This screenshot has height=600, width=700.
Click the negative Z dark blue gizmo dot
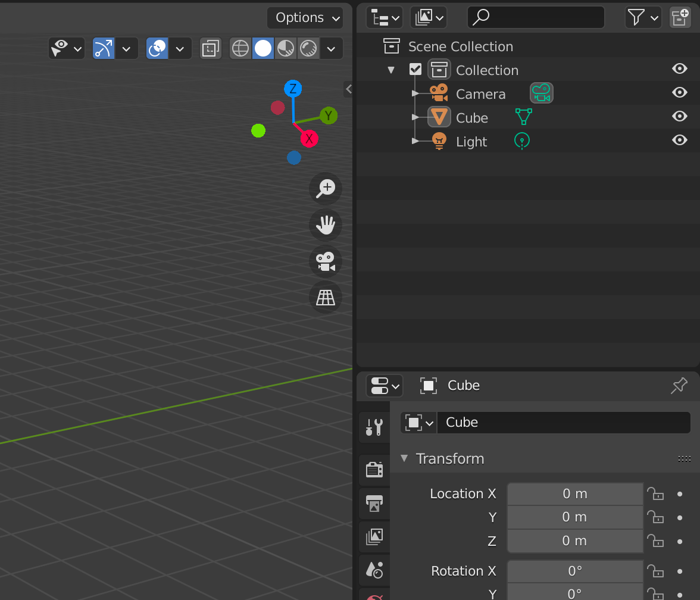tap(294, 158)
